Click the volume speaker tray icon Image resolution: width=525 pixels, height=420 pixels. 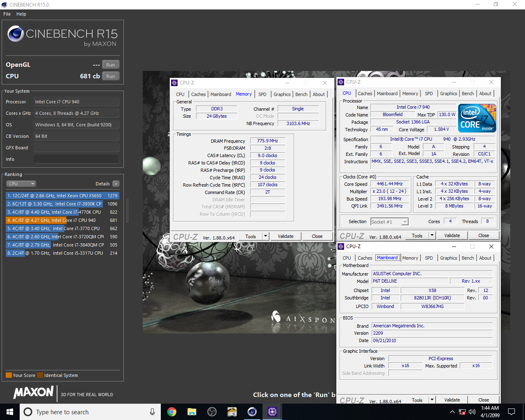472,412
